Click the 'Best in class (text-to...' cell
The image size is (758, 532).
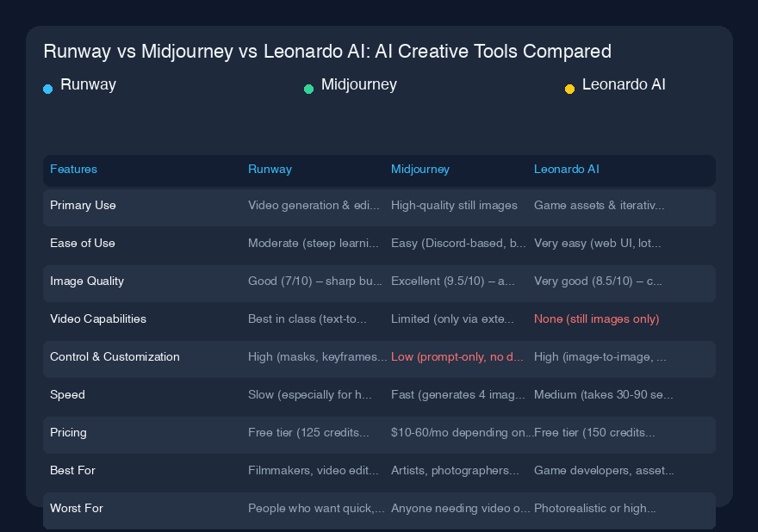pyautogui.click(x=308, y=319)
